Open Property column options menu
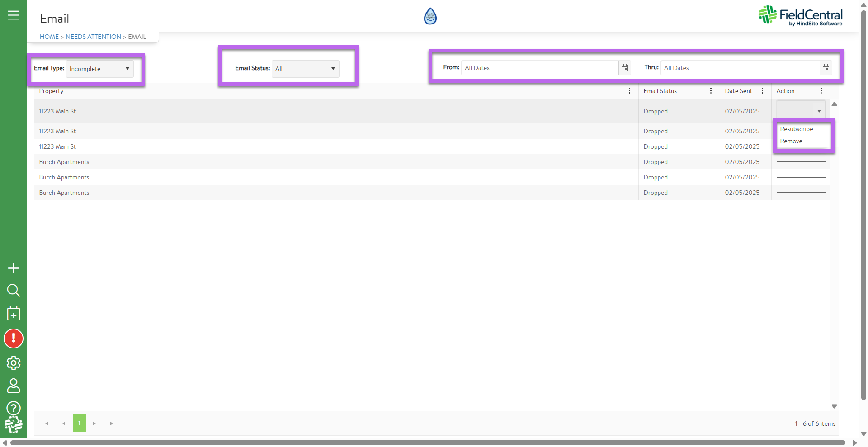 pyautogui.click(x=629, y=91)
